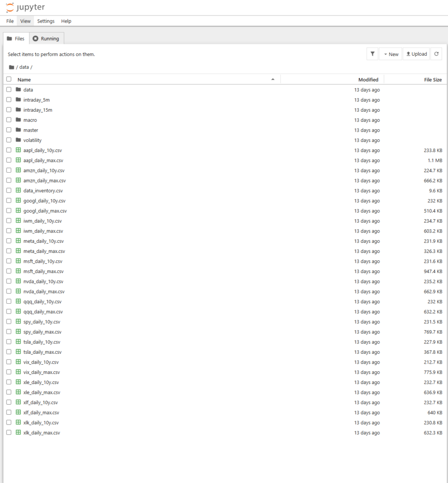Click the data_inventory.csv spreadsheet icon
The height and width of the screenshot is (483, 448).
18,191
